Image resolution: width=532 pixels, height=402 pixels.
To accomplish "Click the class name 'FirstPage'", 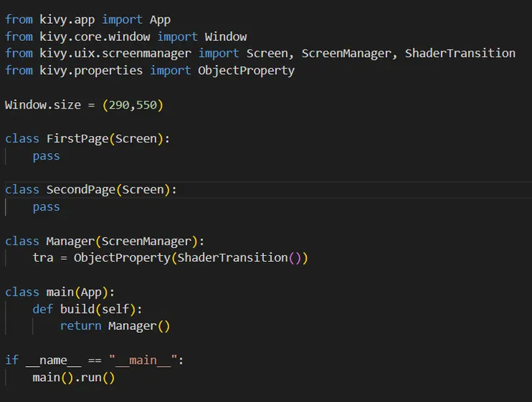I will pyautogui.click(x=78, y=139).
